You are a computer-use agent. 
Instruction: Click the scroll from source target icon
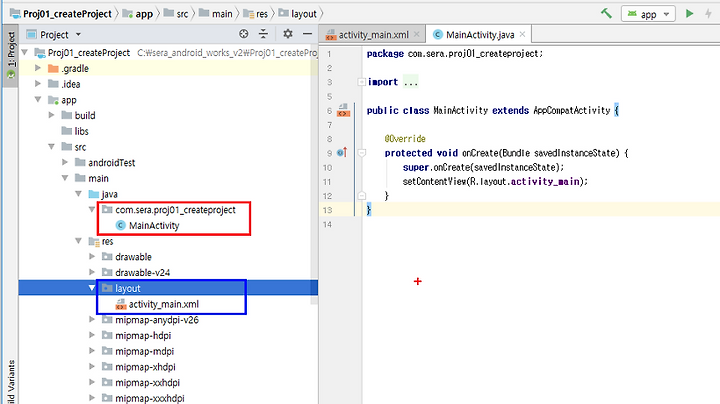coord(244,34)
